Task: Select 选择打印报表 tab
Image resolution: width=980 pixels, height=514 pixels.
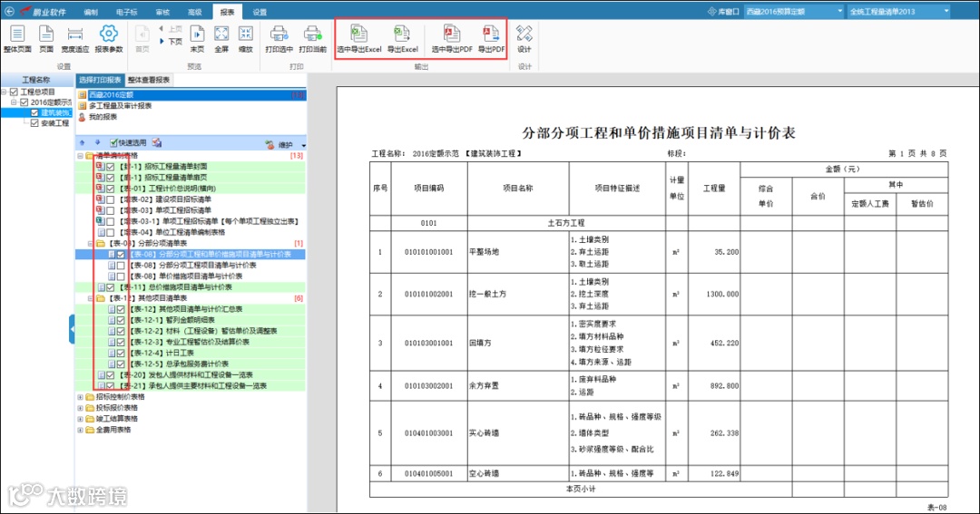Action: [100, 80]
